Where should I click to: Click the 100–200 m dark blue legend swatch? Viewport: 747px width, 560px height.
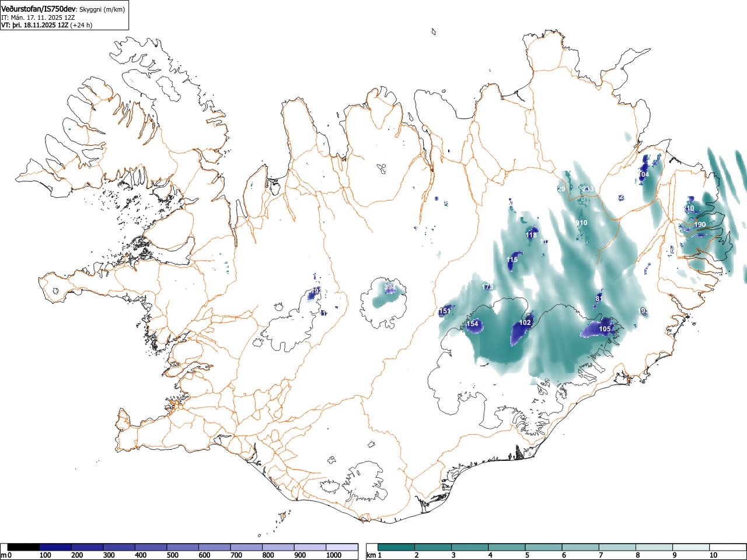[56, 547]
